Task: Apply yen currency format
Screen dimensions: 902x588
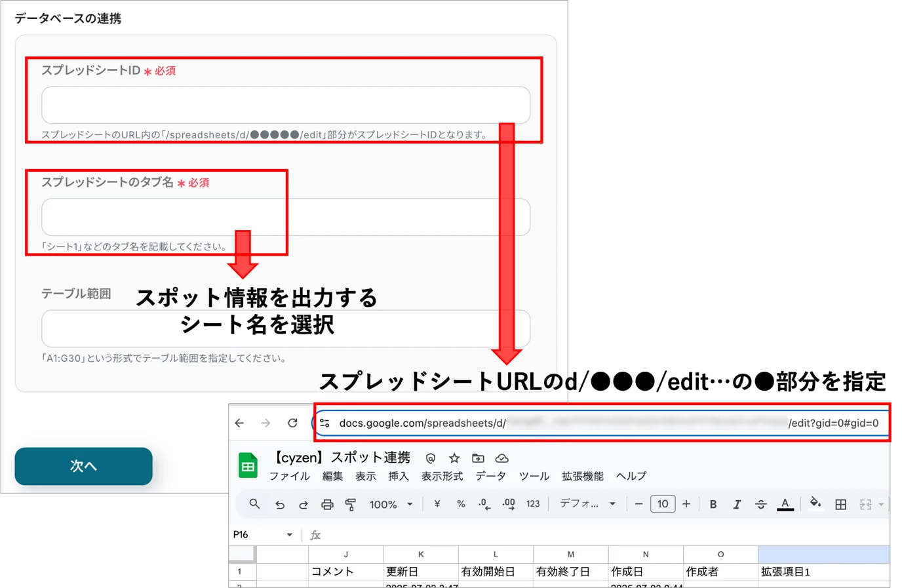Action: [x=437, y=504]
